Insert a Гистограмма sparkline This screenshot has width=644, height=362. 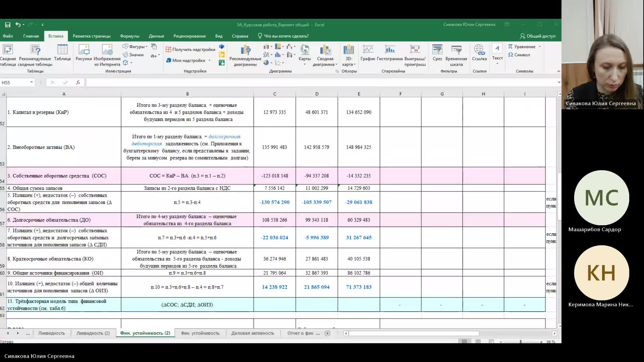(x=389, y=53)
